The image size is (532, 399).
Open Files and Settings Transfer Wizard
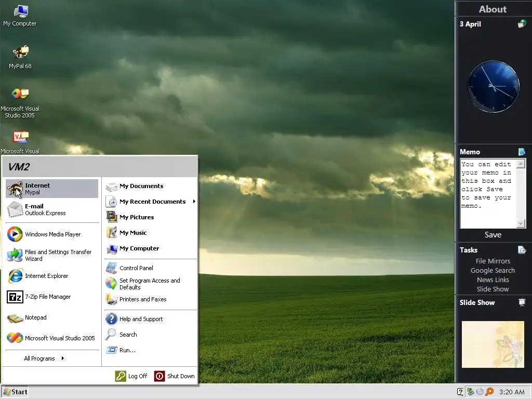click(x=52, y=255)
